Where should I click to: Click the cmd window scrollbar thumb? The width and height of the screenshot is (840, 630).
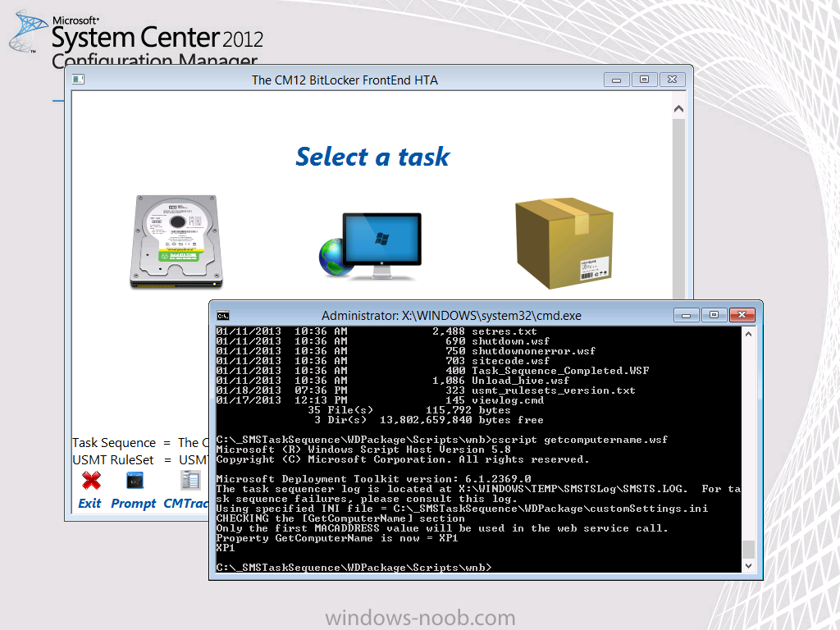(748, 549)
